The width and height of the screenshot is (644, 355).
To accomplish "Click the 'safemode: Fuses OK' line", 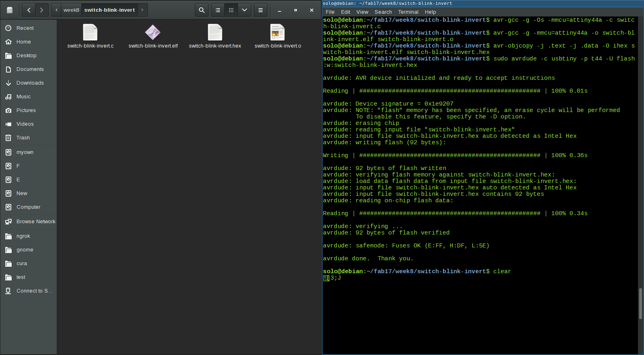I will click(x=406, y=246).
